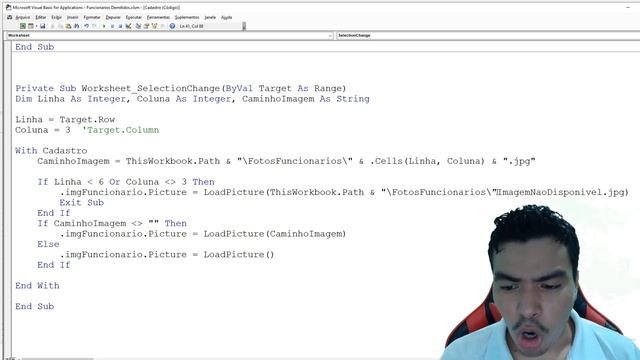Viewport: 640px width, 360px height.
Task: Click the Insert UserForm toolbar icon
Action: pyautogui.click(x=31, y=26)
